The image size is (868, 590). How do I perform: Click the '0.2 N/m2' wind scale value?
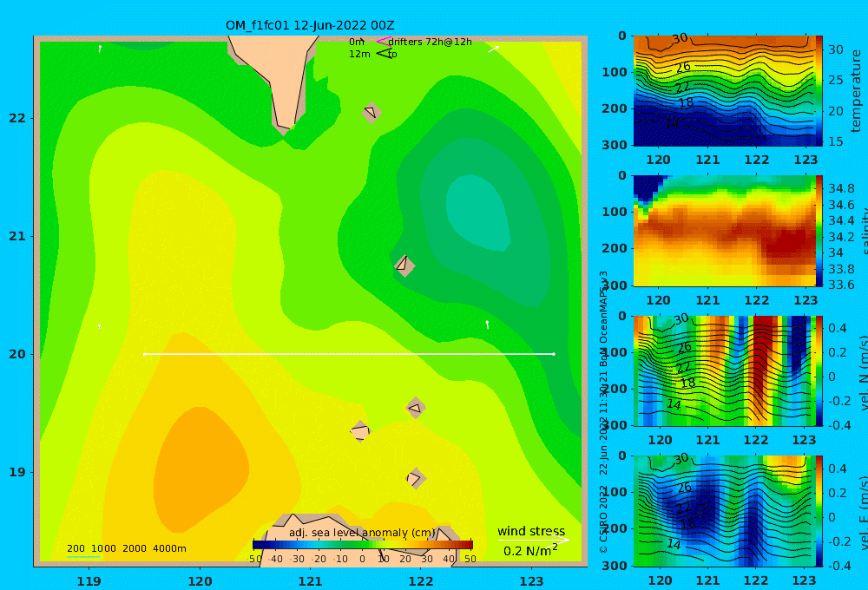530,551
